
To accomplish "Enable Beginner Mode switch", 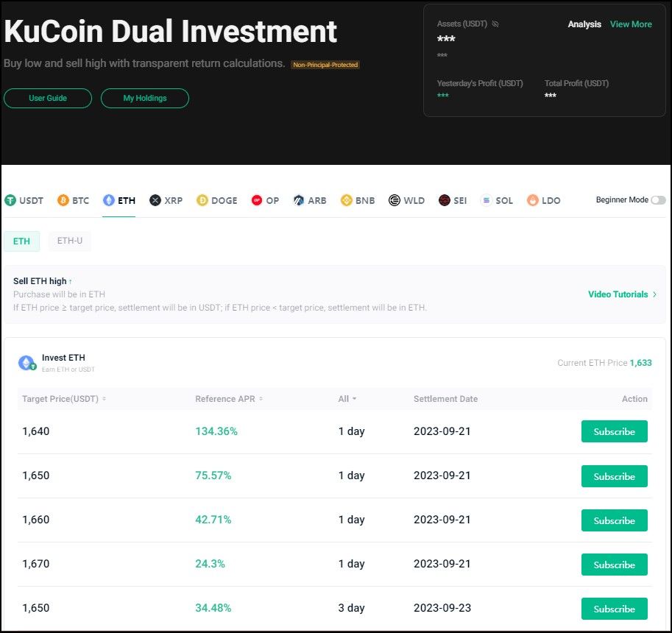I will click(658, 200).
